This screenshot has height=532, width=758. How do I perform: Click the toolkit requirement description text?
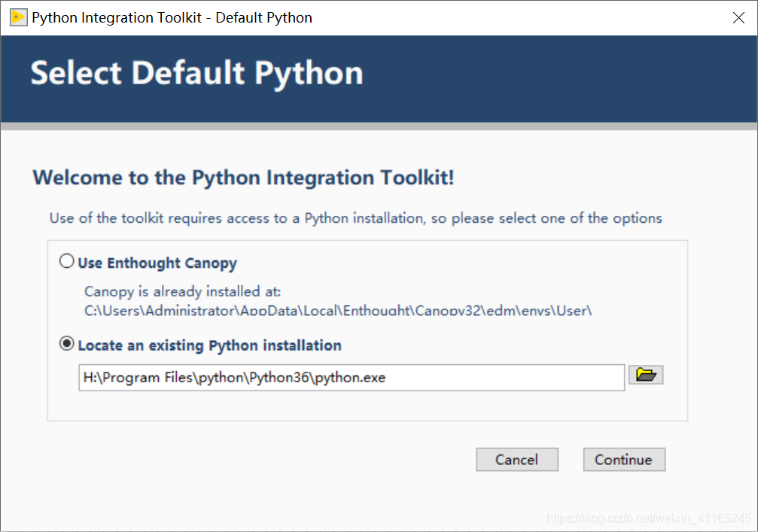tap(355, 218)
